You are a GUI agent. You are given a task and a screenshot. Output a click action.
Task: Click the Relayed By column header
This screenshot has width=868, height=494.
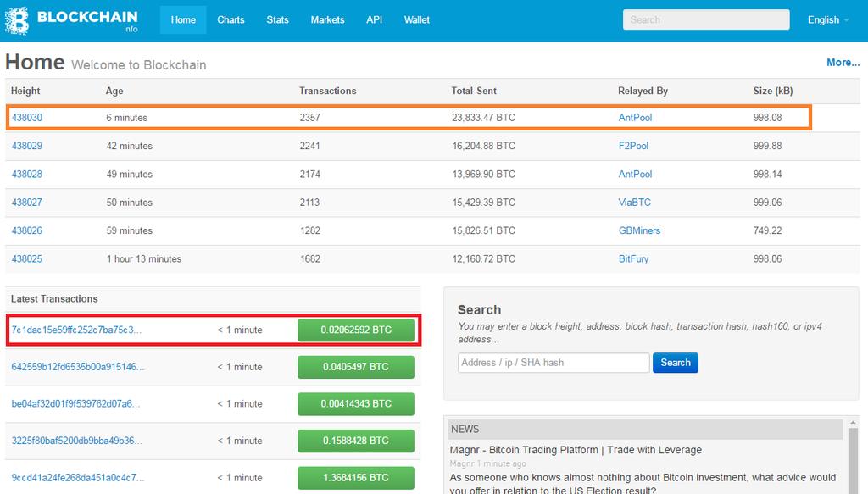click(643, 91)
